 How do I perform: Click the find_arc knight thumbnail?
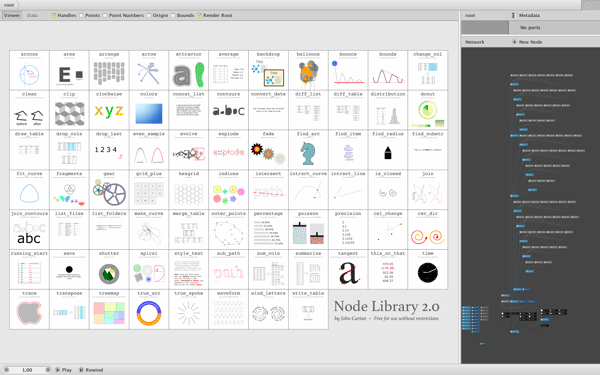pyautogui.click(x=308, y=150)
